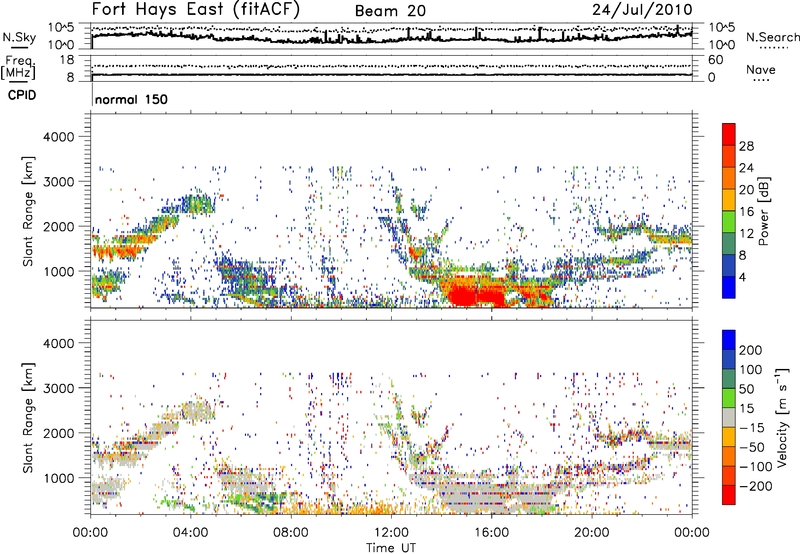Viewport: 800px width, 554px height.
Task: Click the '08:00' time tick label
Action: tap(291, 533)
